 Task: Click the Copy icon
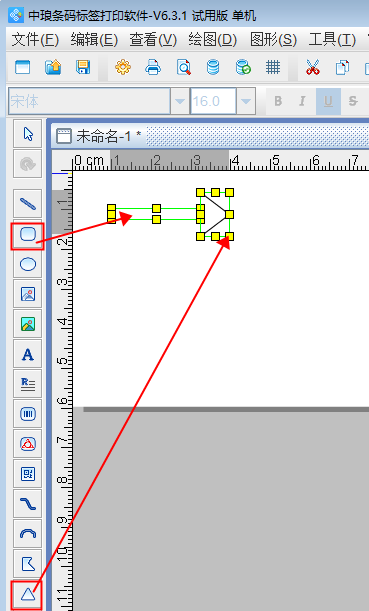[x=342, y=67]
